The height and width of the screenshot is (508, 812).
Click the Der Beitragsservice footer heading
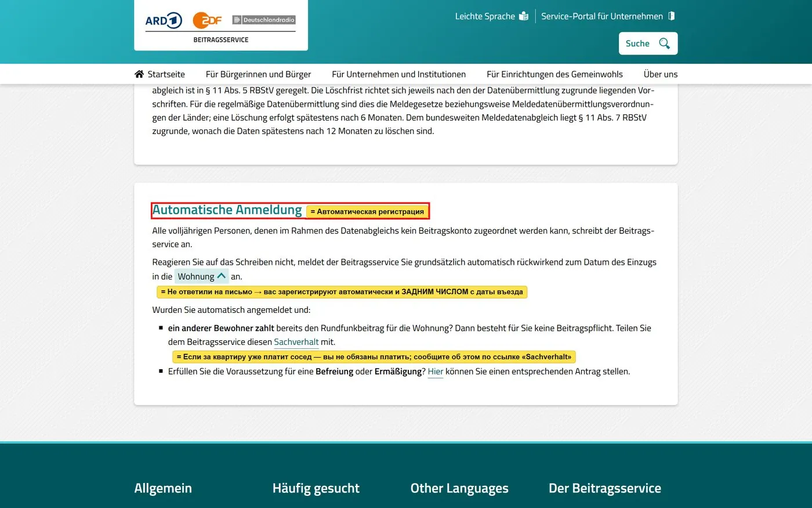[605, 488]
